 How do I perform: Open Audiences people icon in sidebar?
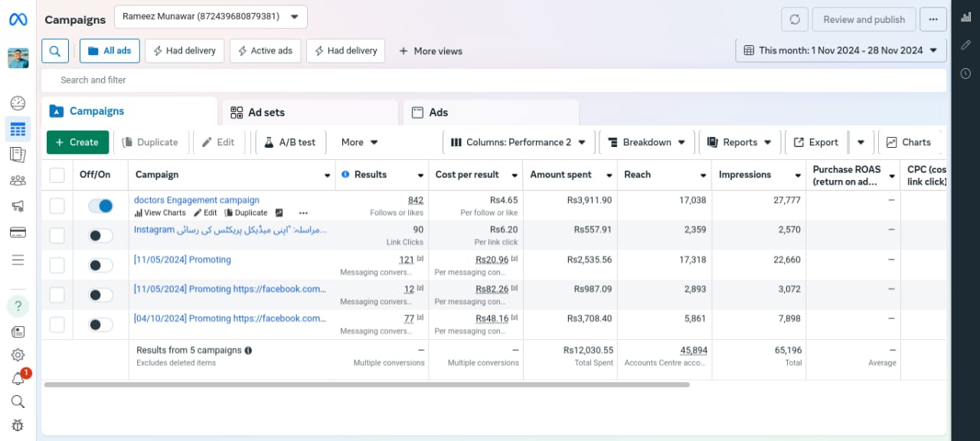[18, 181]
